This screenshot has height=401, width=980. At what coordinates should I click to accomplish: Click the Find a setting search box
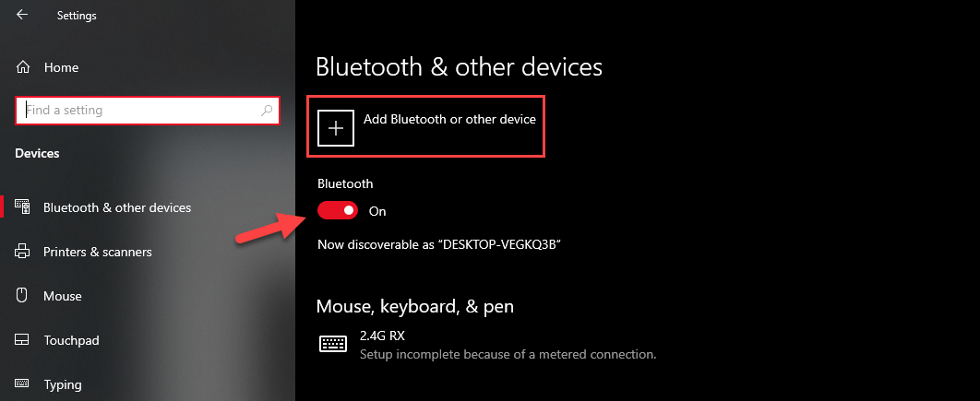click(138, 111)
